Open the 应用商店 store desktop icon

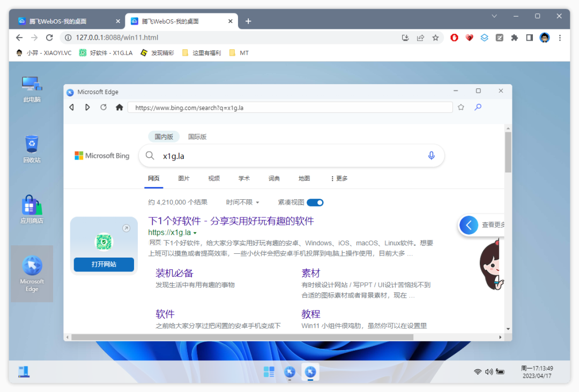(32, 209)
